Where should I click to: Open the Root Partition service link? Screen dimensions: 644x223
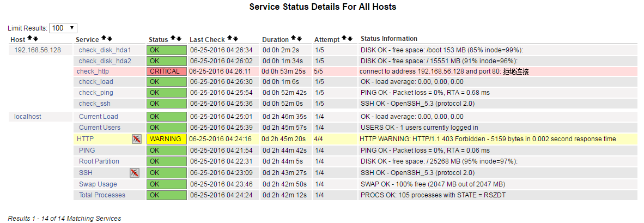click(x=99, y=161)
